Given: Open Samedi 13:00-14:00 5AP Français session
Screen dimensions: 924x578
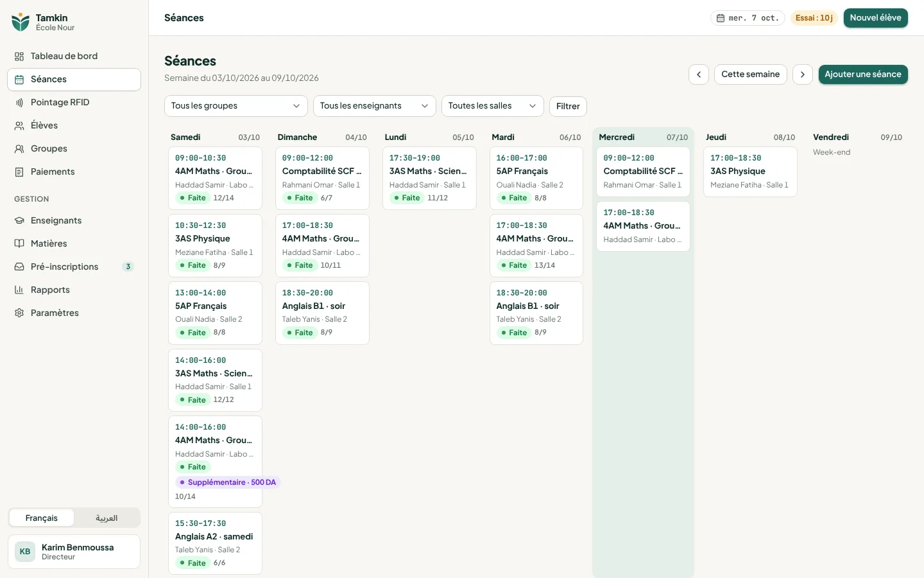Looking at the screenshot, I should (215, 313).
